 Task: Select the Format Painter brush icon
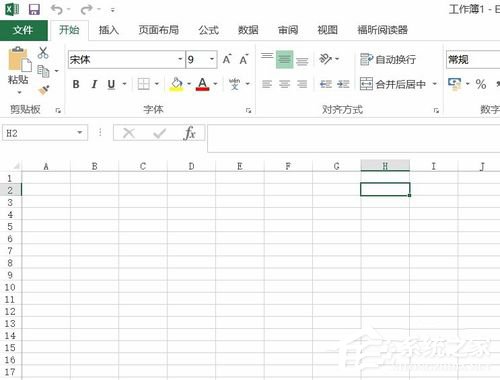(44, 90)
